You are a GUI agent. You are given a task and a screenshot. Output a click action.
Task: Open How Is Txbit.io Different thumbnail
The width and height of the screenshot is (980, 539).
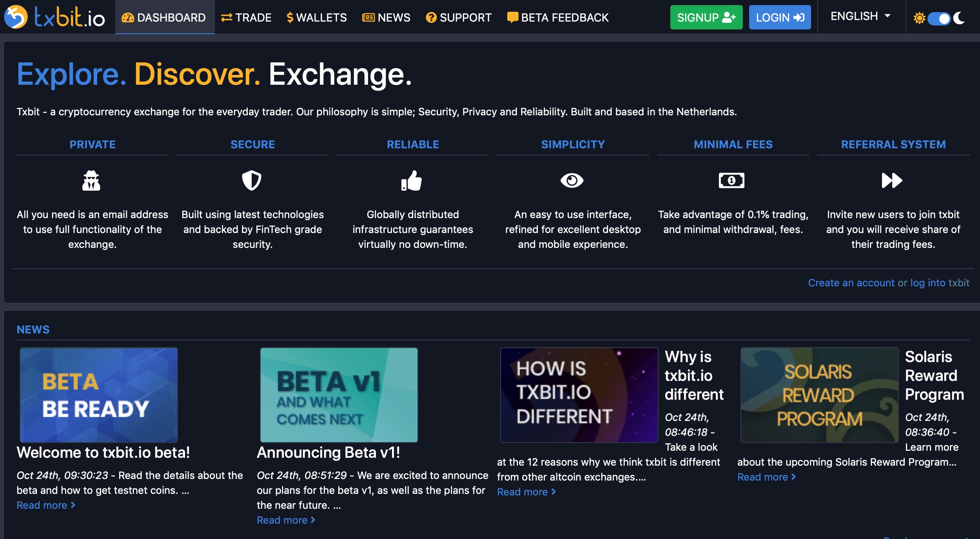point(579,395)
